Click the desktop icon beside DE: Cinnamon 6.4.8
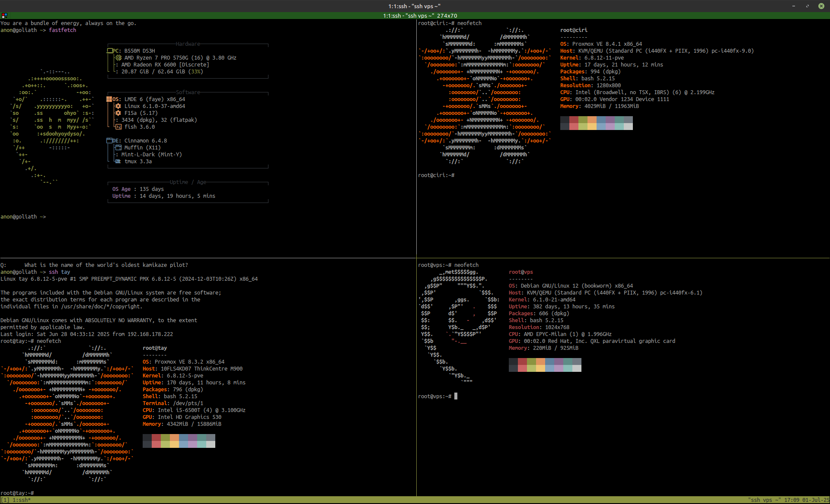The image size is (830, 504). 109,141
